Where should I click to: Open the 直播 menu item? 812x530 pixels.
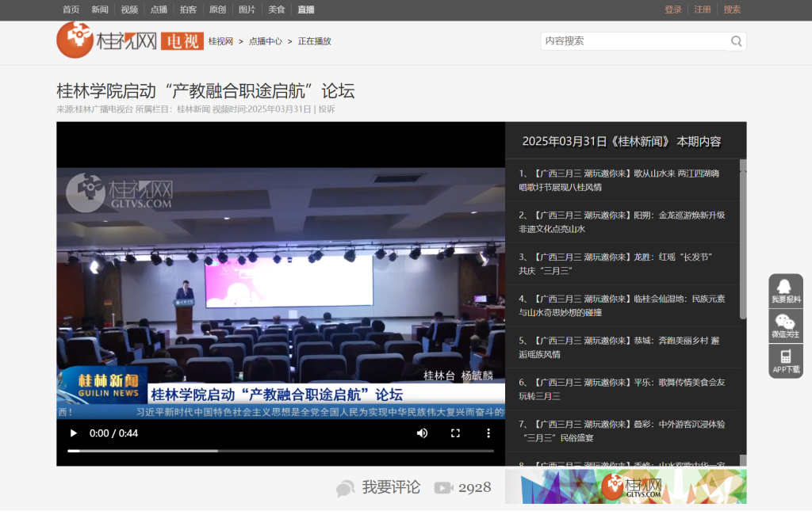pyautogui.click(x=306, y=10)
